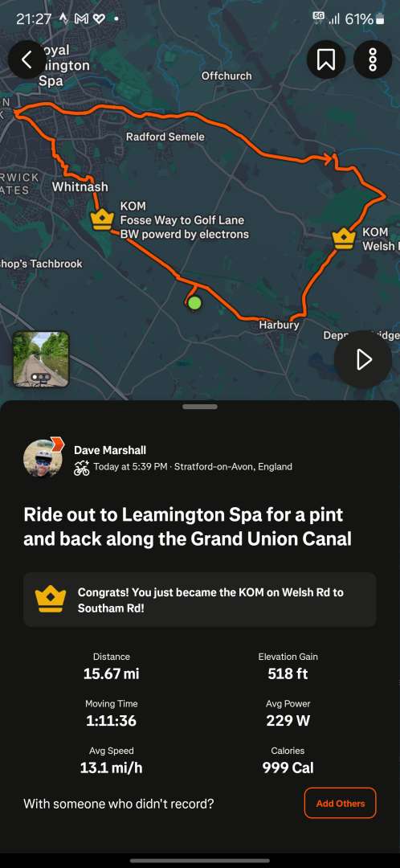Image resolution: width=400 pixels, height=868 pixels.
Task: Select the Welsh Rd KOM crown on map
Action: pos(342,239)
